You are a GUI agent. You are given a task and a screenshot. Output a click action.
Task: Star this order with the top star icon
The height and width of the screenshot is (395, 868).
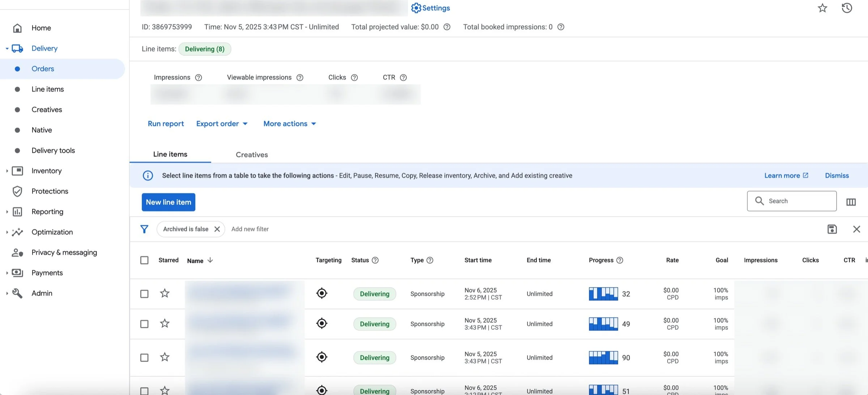pyautogui.click(x=822, y=8)
